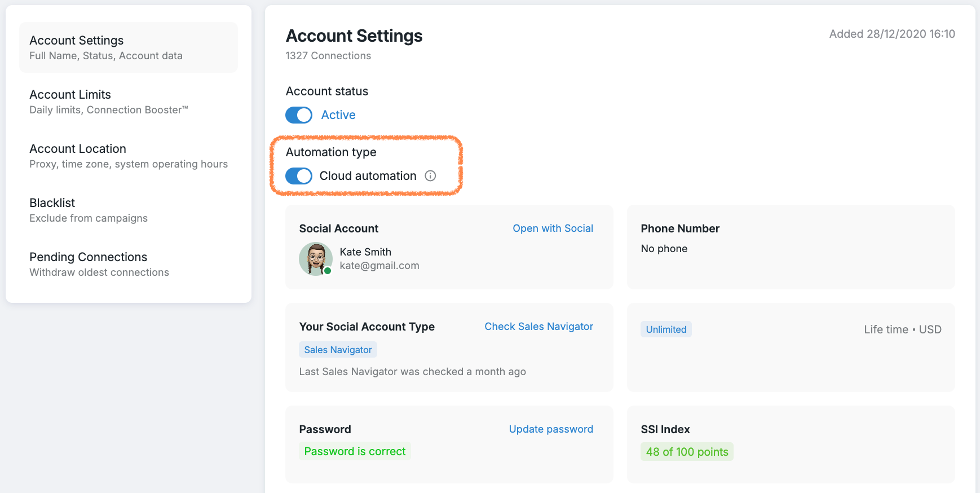Click the Phone Number card
Screen dimensions: 980x493
tap(791, 247)
